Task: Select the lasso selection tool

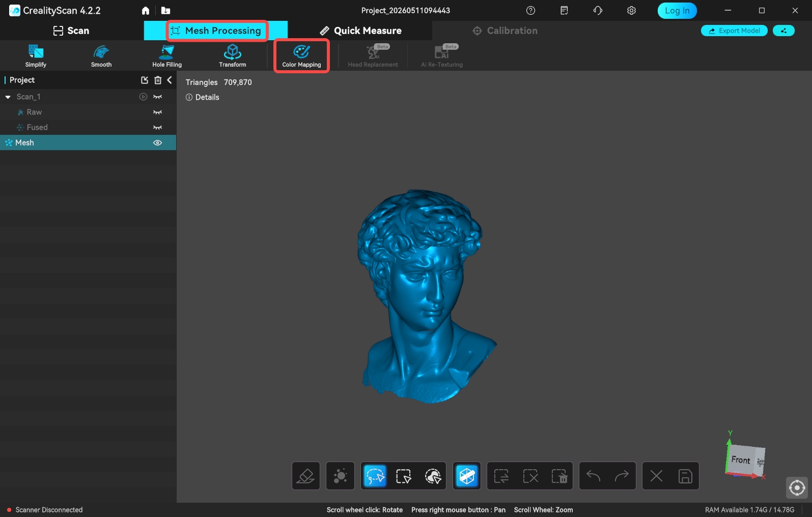Action: [x=375, y=476]
